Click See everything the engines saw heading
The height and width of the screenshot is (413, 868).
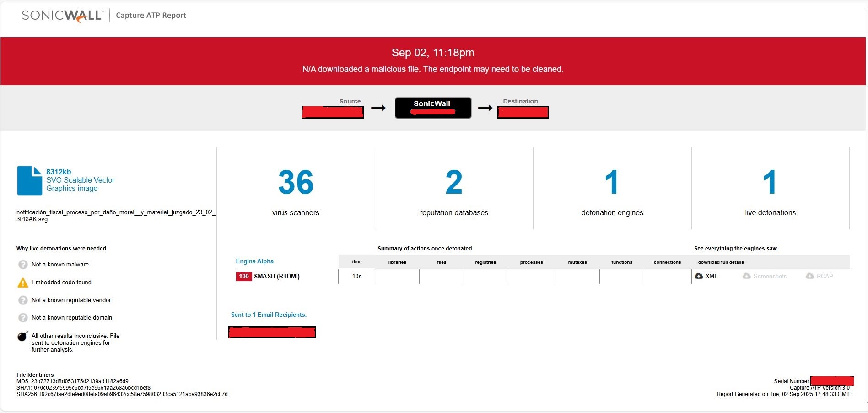pos(735,249)
